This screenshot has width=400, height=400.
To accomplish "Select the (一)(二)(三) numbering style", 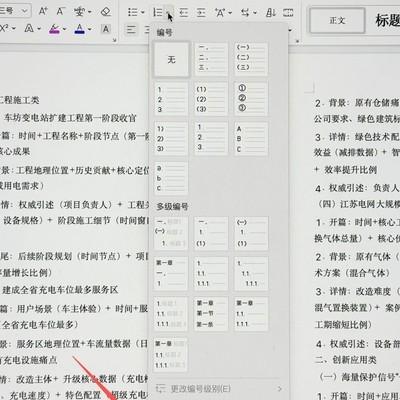I will 251,59.
